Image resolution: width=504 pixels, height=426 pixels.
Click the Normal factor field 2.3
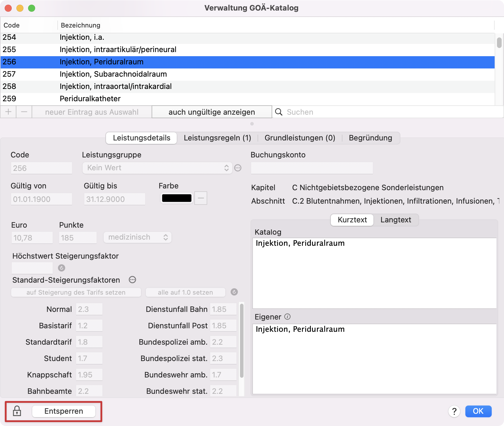tap(89, 309)
